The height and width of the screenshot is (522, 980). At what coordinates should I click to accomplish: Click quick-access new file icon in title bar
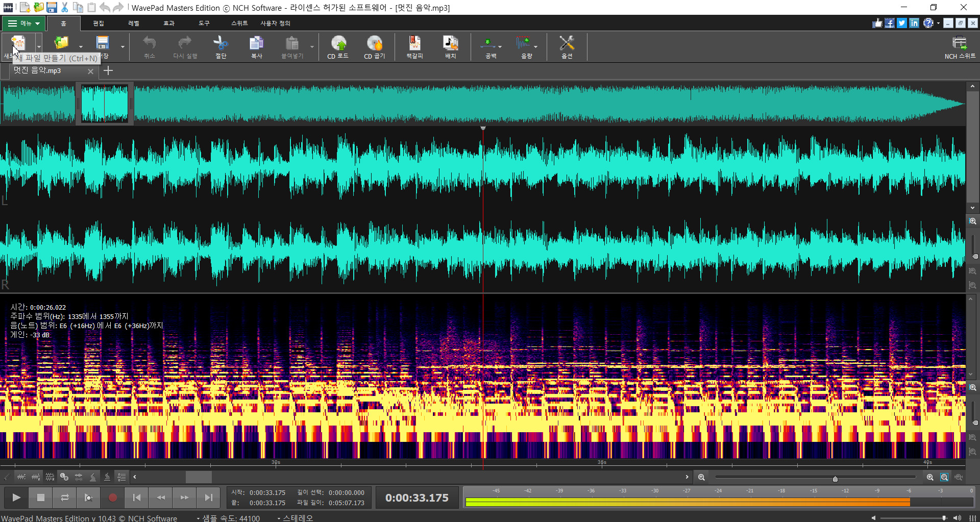(x=24, y=7)
